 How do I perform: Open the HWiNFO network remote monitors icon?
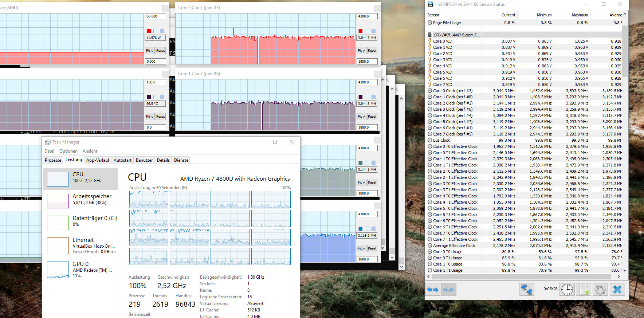click(x=527, y=290)
